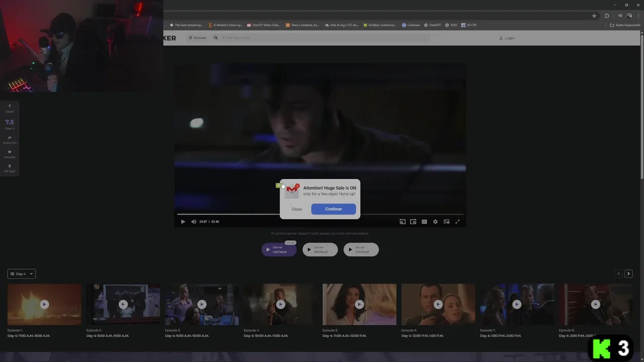This screenshot has width=644, height=362.
Task: Open the Browse menu
Action: click(197, 38)
